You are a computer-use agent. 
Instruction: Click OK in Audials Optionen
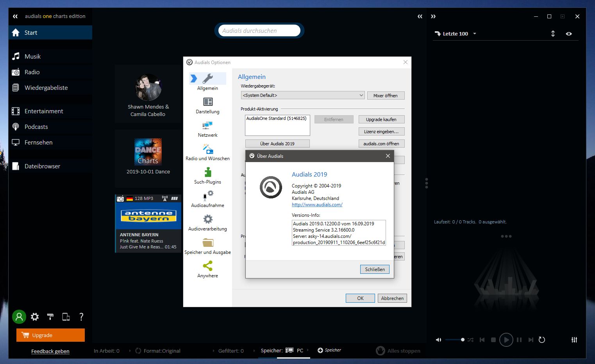(x=360, y=298)
